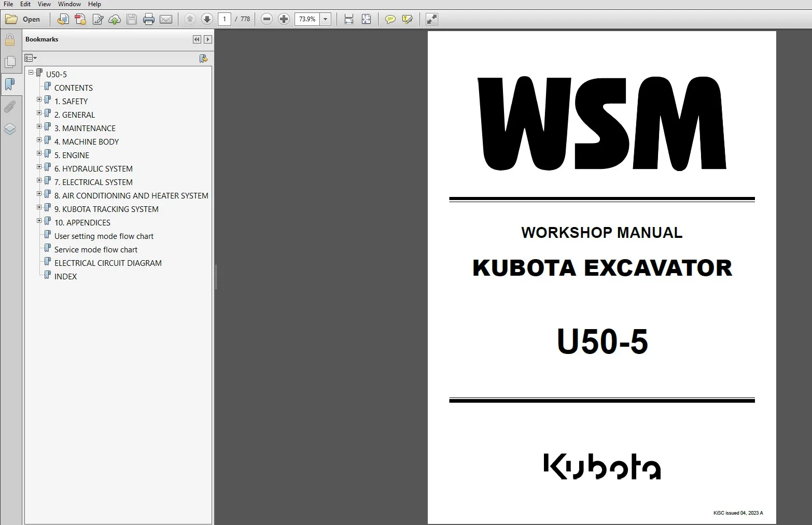812x525 pixels.
Task: Click the security lock icon in sidebar
Action: tap(10, 39)
